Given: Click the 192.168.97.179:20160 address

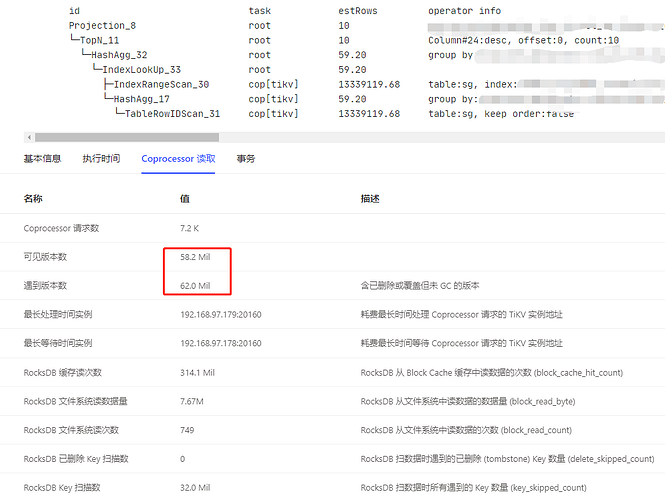Looking at the screenshot, I should pyautogui.click(x=221, y=314).
